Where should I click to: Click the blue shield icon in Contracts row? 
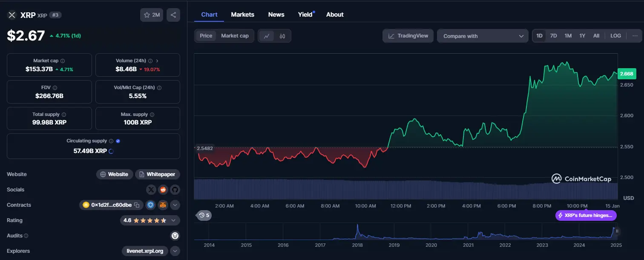point(150,205)
